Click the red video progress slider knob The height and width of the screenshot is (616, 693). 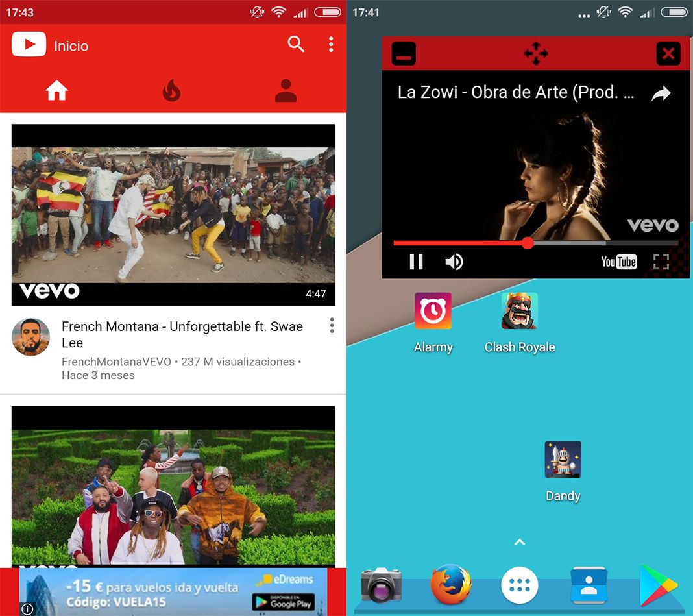tap(528, 243)
